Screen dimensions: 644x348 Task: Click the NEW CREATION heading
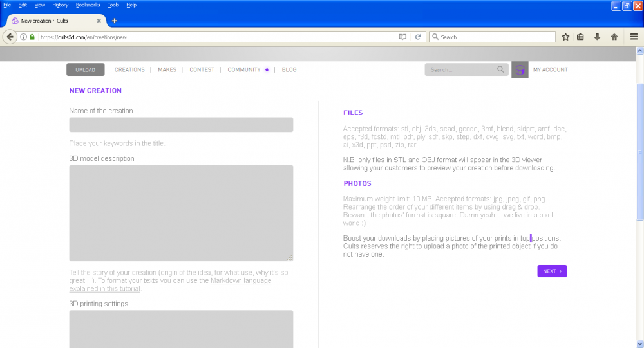coord(96,91)
